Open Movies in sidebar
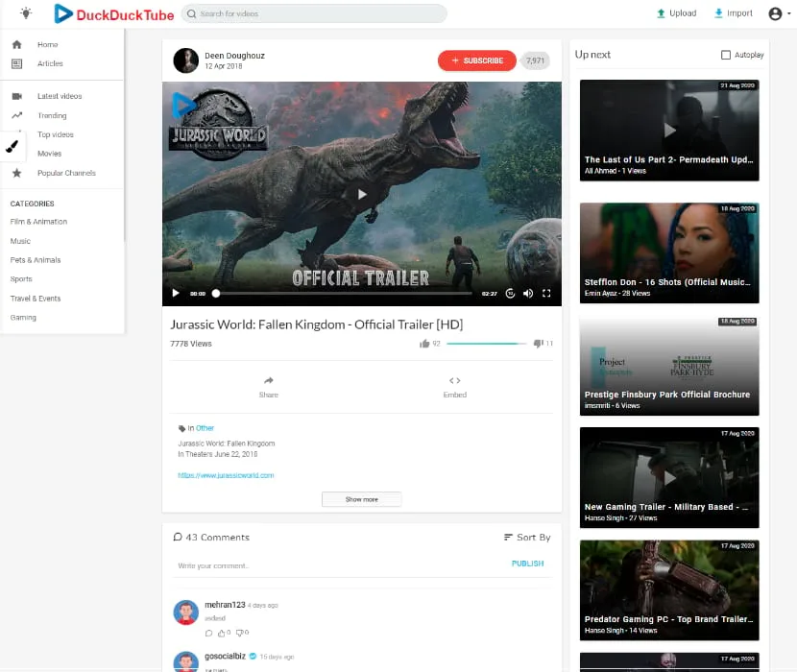The height and width of the screenshot is (672, 797). click(x=49, y=154)
